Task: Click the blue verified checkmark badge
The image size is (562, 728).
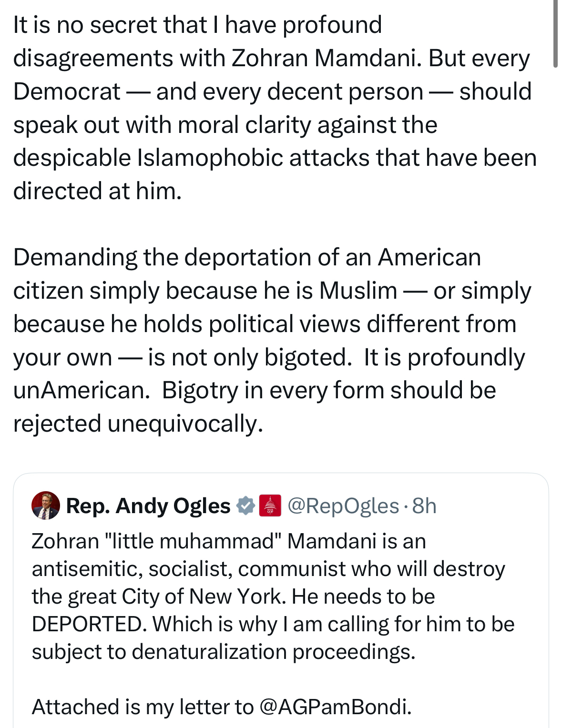Action: click(245, 506)
